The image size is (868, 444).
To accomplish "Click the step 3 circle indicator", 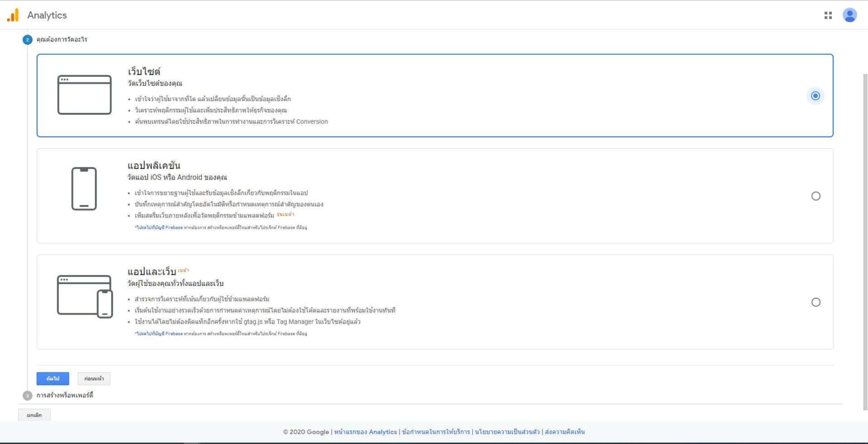I will [x=27, y=396].
